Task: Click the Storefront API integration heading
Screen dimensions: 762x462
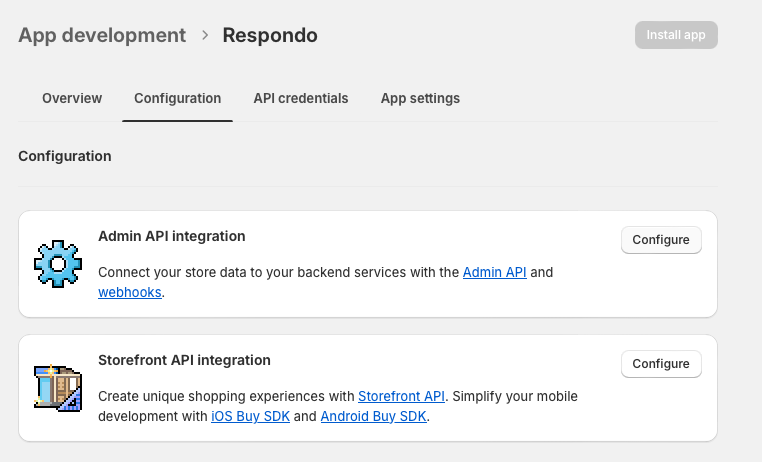Action: [184, 360]
